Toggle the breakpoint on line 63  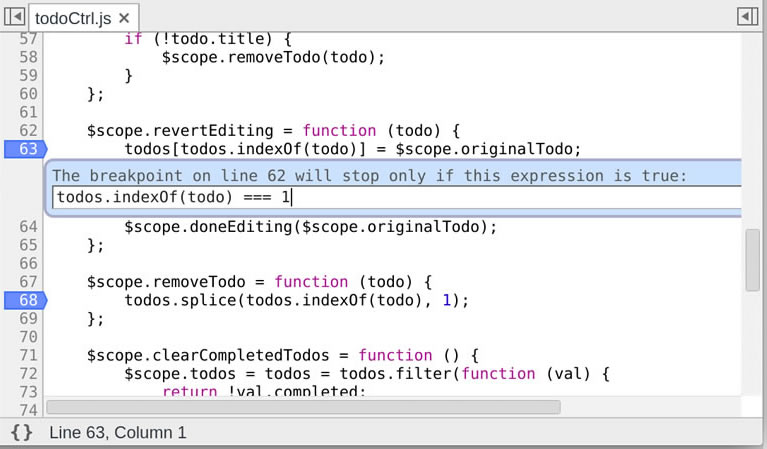(26, 149)
